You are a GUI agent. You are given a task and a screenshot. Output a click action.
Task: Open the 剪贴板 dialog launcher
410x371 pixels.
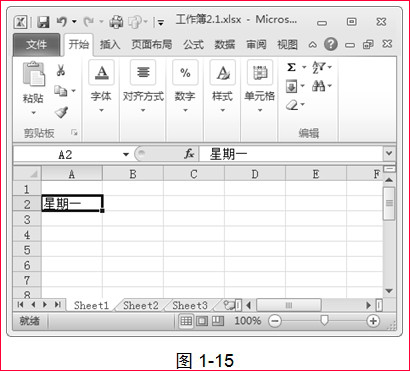pyautogui.click(x=74, y=133)
